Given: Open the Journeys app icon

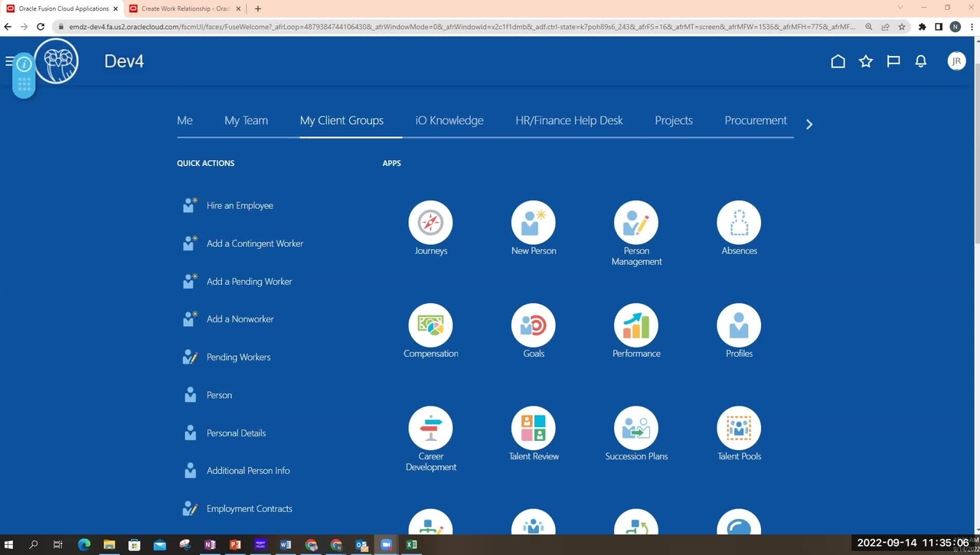Looking at the screenshot, I should (430, 223).
